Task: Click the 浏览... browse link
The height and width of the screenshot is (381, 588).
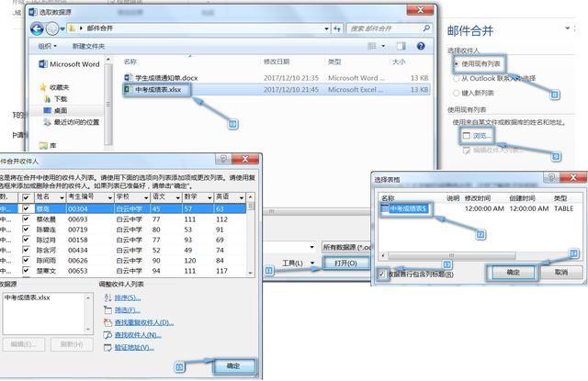Action: [x=481, y=135]
